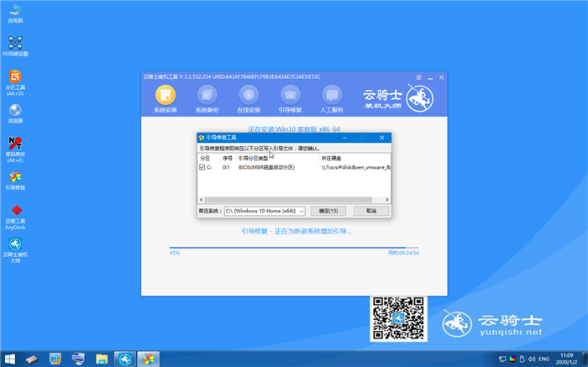Click the Windows Start button
Image resolution: width=588 pixels, height=367 pixels.
click(10, 359)
